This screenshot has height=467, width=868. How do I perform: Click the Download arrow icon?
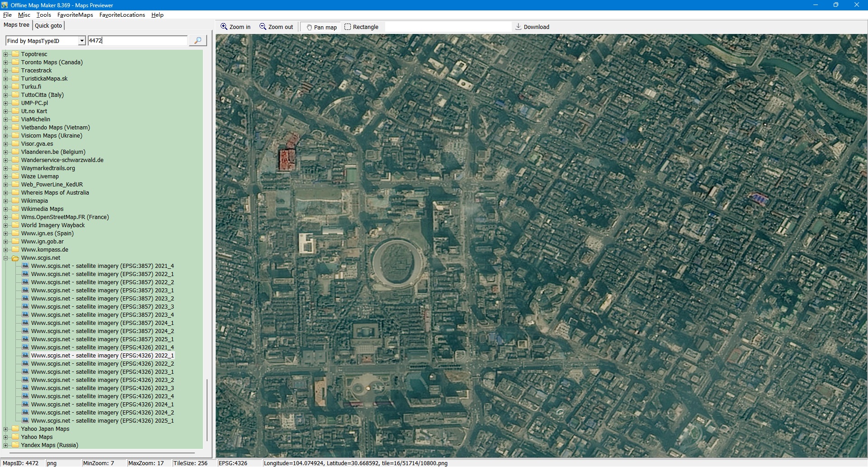point(519,27)
